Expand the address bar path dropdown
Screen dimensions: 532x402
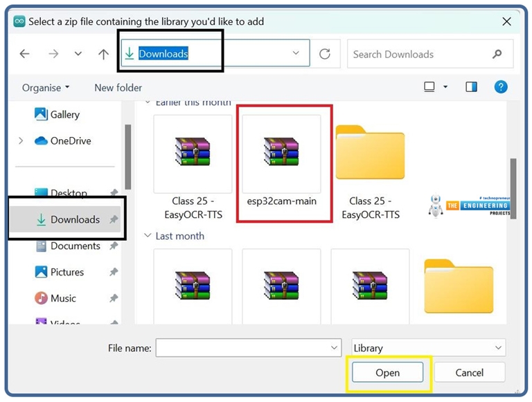296,53
